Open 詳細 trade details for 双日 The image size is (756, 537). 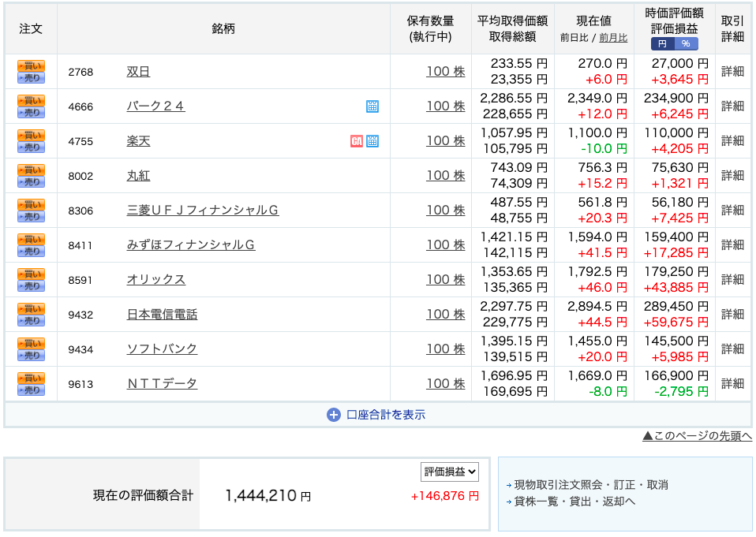[733, 72]
